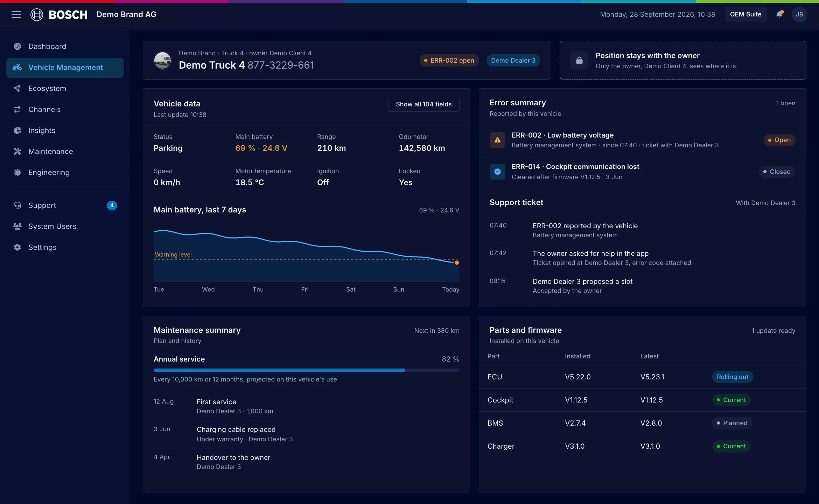Screen dimensions: 819x504
Task: Open Ecosystem menu item
Action: [65, 89]
